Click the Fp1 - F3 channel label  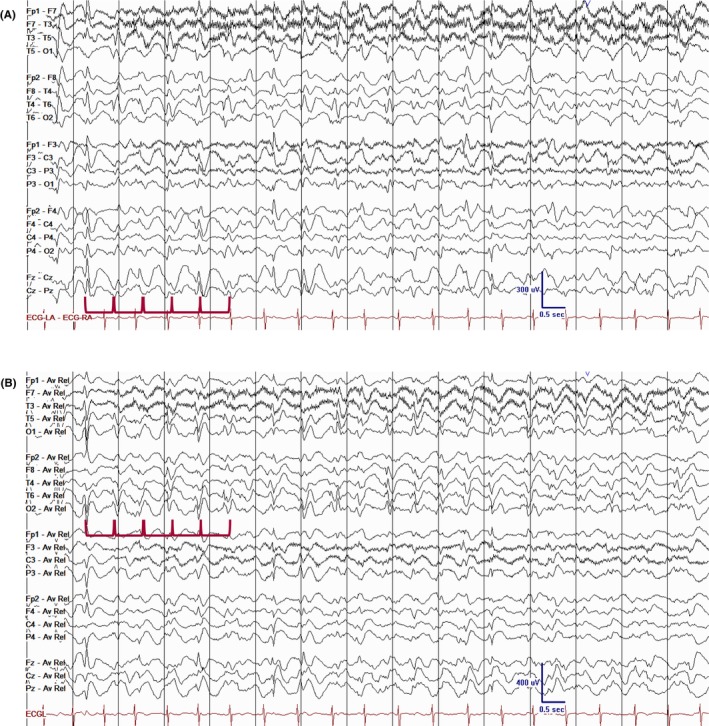42,144
